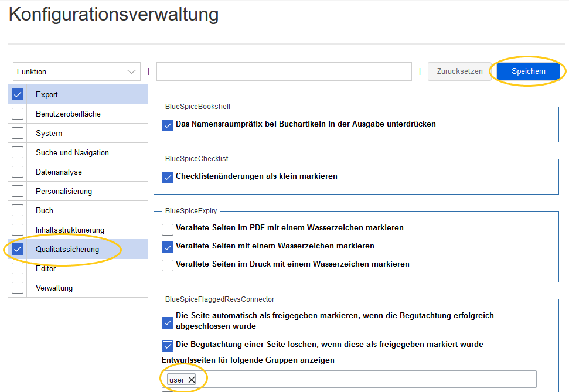The image size is (569, 392).
Task: Select the Inhaltsstrukturierung list row label
Action: (70, 230)
